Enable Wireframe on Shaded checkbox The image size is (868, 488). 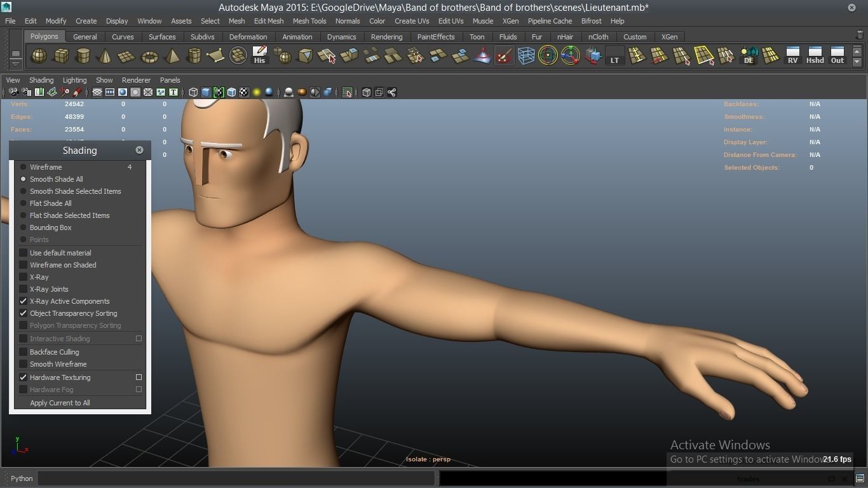click(24, 265)
